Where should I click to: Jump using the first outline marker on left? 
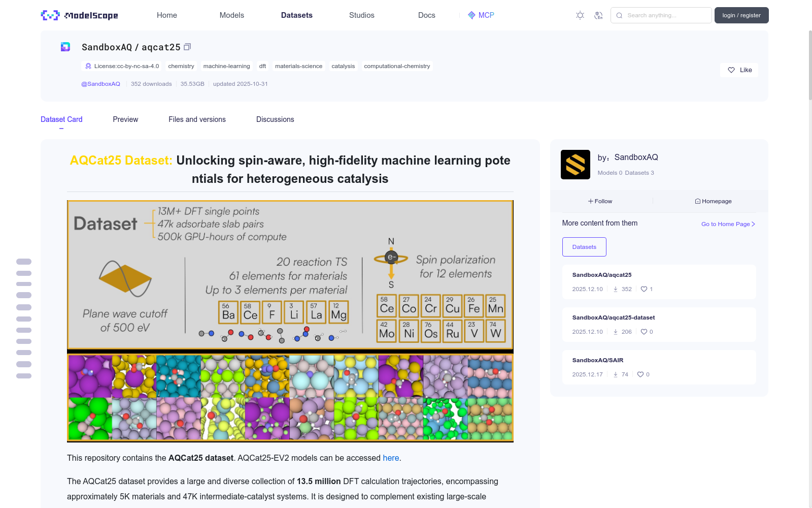coord(24,262)
